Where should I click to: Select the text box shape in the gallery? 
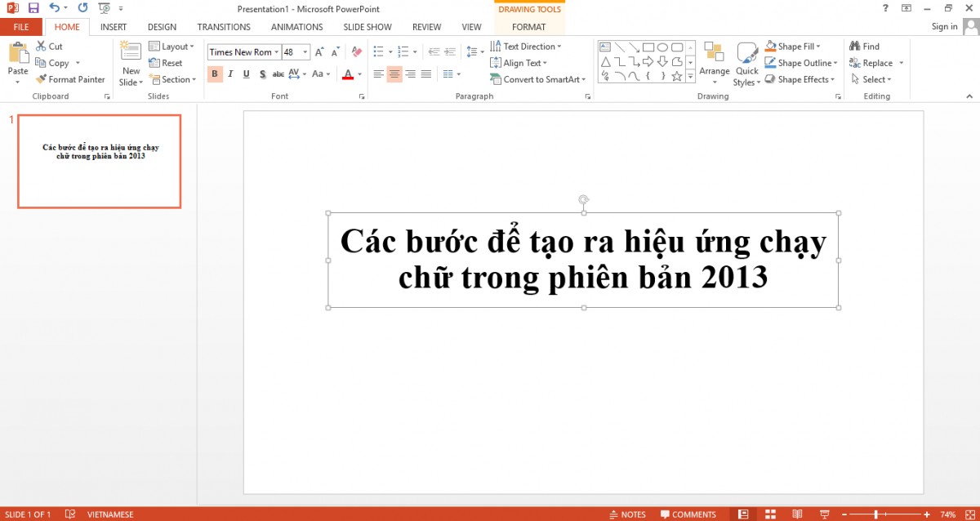click(x=604, y=47)
